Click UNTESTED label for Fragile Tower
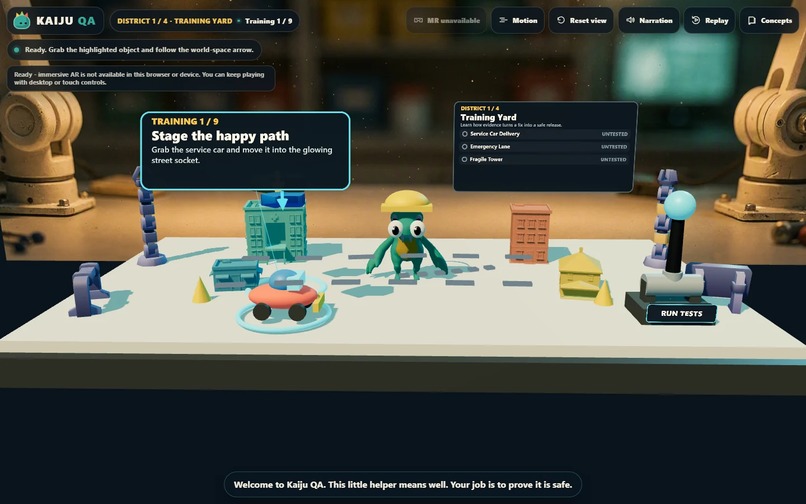Screen dimensions: 806x504 [x=614, y=159]
